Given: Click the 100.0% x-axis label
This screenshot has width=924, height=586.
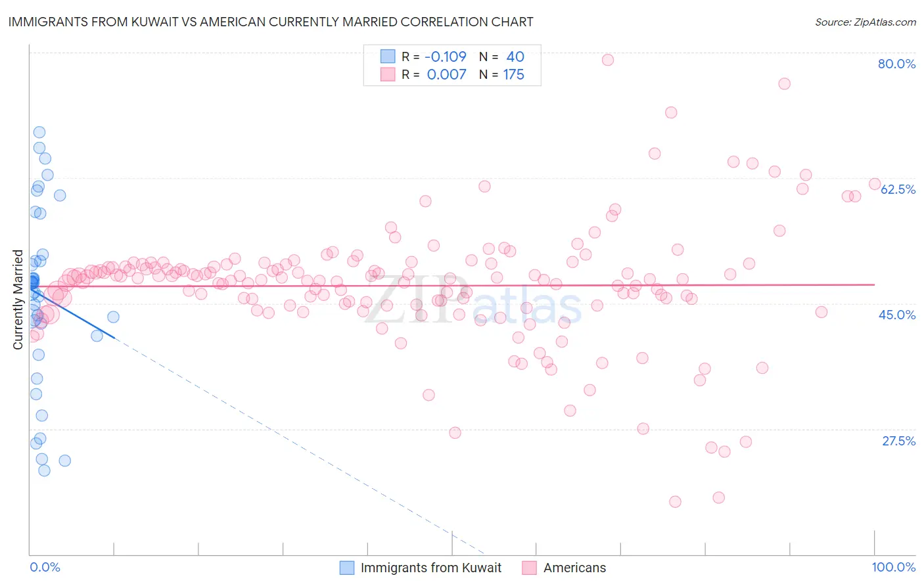Looking at the screenshot, I should point(894,567).
